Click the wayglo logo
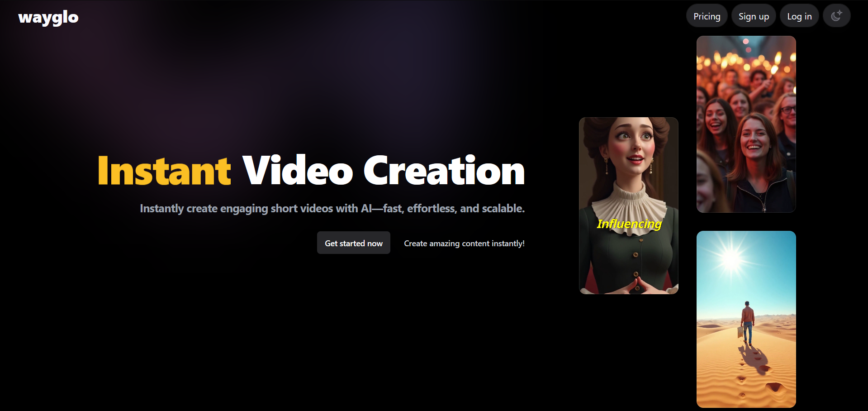This screenshot has width=868, height=411. [48, 18]
